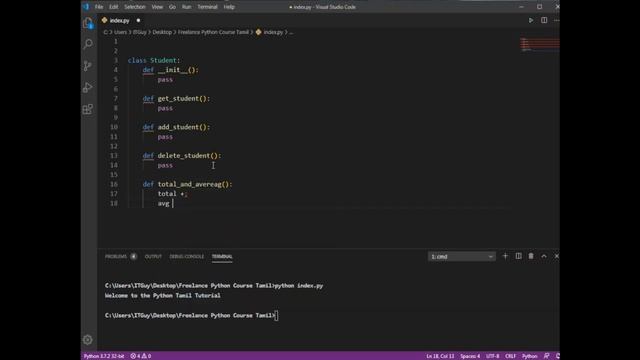
Task: Click unsaved dot on index.py tab
Action: point(138,20)
